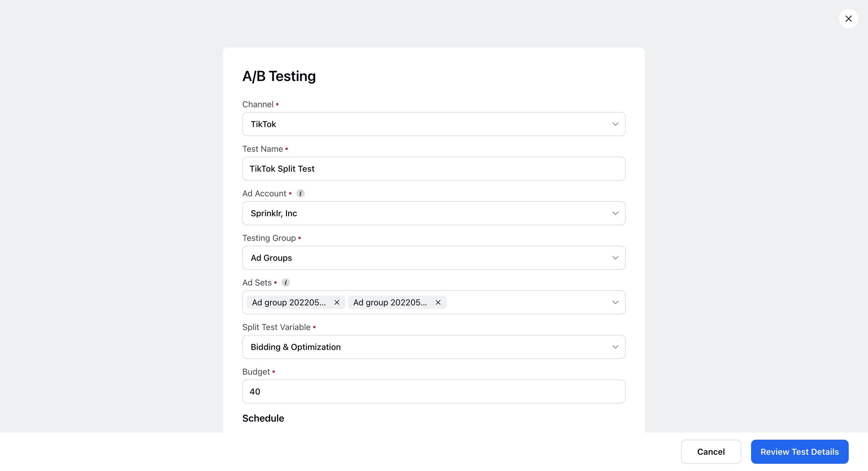Click the Schedule section heading
This screenshot has width=868, height=471.
[x=263, y=418]
